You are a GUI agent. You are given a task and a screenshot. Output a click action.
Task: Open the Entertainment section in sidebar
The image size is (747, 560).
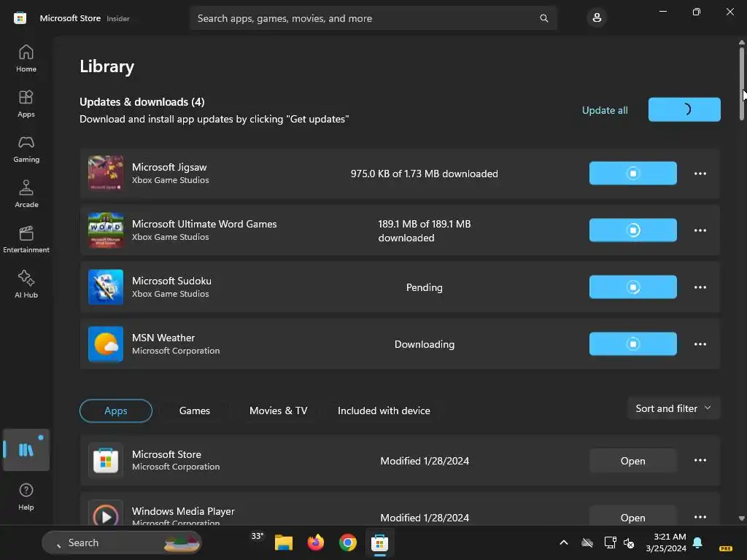coord(26,239)
